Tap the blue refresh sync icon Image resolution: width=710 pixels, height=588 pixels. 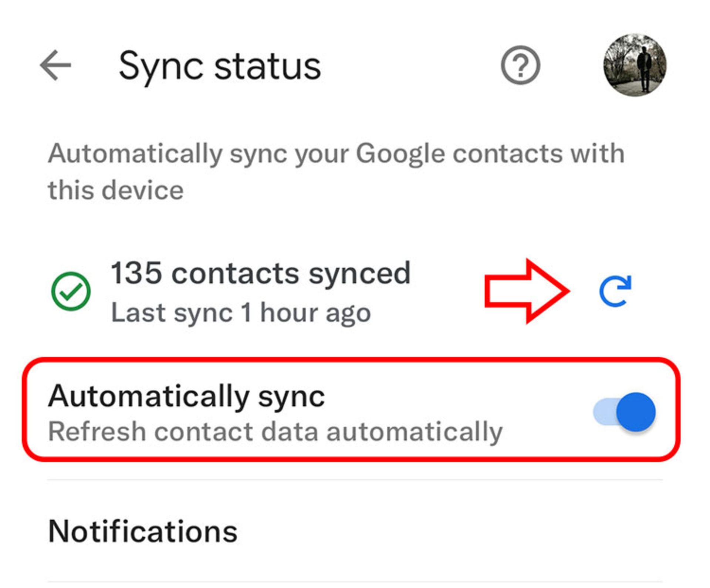click(615, 291)
